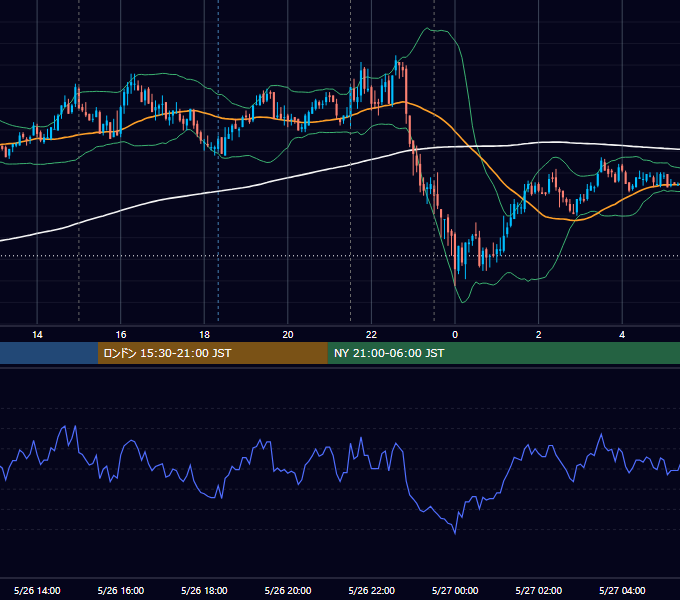Click the ロンドン 15:30-21:00 JST session bar
Viewport: 680px width, 600px height.
pos(212,353)
